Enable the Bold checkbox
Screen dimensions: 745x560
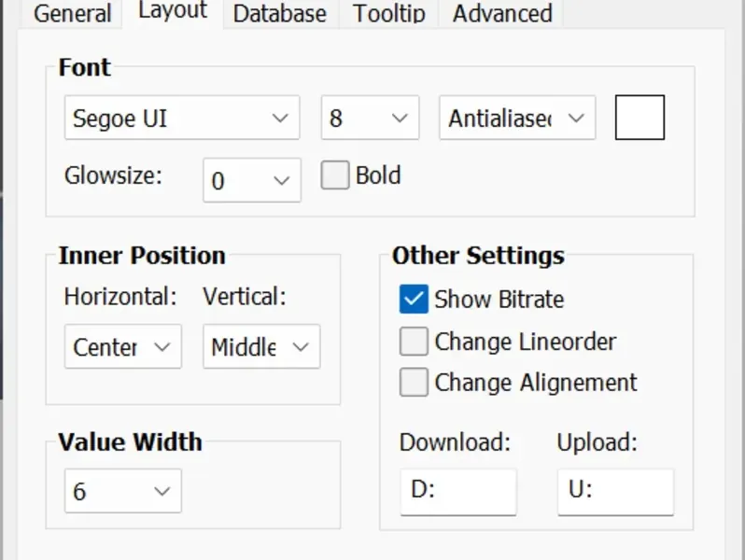[335, 175]
